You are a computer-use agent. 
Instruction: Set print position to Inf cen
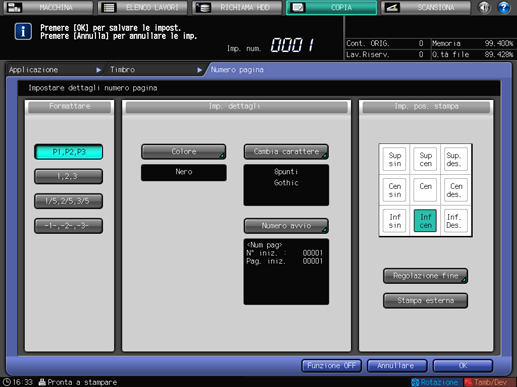click(x=426, y=221)
